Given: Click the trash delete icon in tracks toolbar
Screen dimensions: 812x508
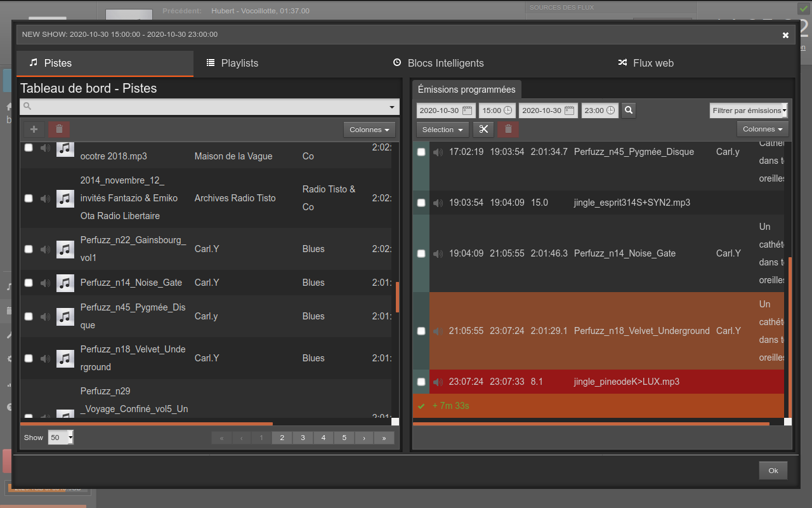Looking at the screenshot, I should [59, 130].
